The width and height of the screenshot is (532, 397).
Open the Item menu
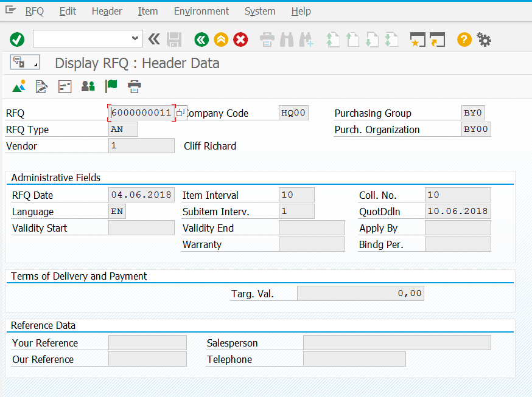click(x=148, y=11)
